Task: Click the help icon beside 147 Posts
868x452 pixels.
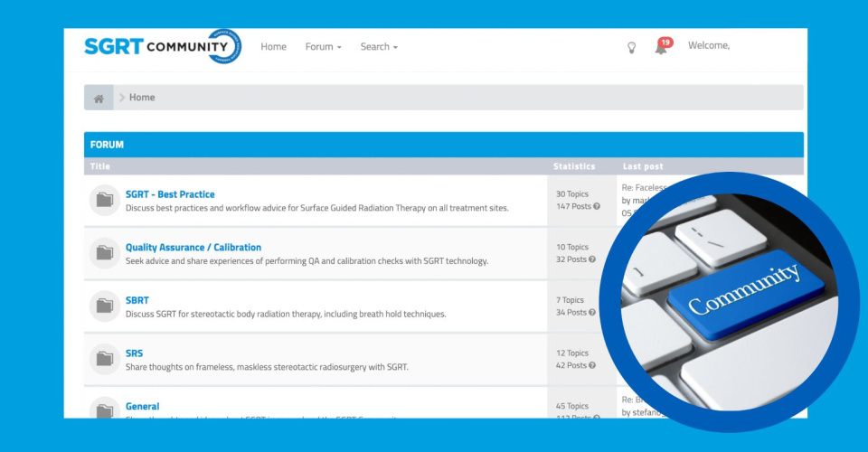Action: 596,207
